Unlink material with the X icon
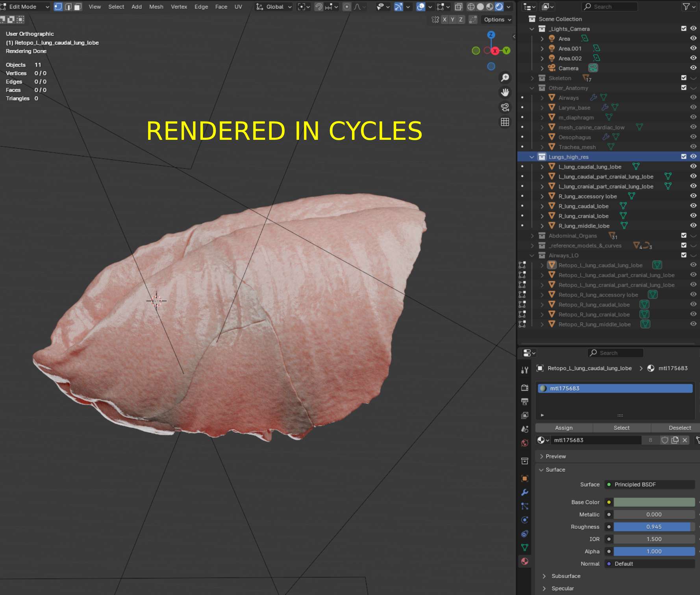Screen dimensions: 700x595 point(685,440)
